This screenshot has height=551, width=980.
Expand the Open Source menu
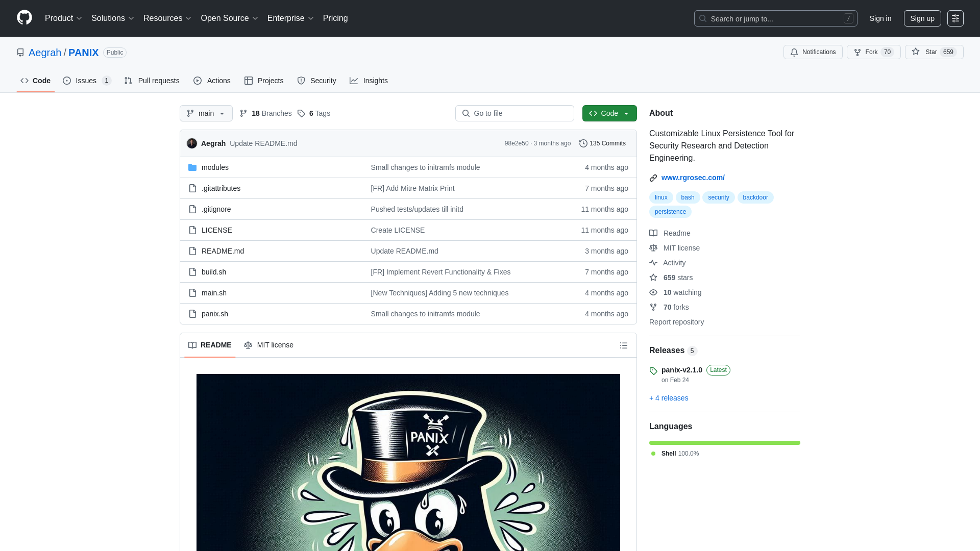pyautogui.click(x=229, y=18)
